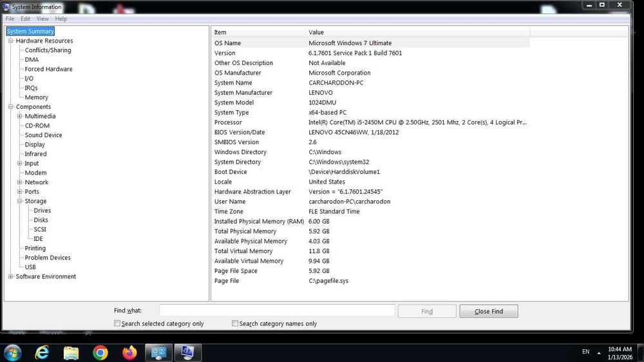Select Forced Hardware category
The width and height of the screenshot is (644, 362).
pos(48,69)
